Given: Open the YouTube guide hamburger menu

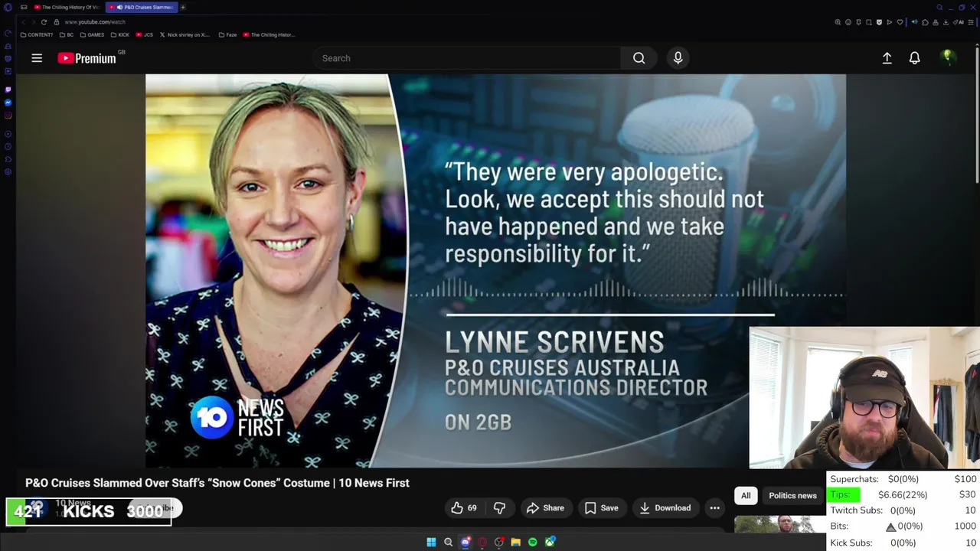Looking at the screenshot, I should pyautogui.click(x=36, y=58).
